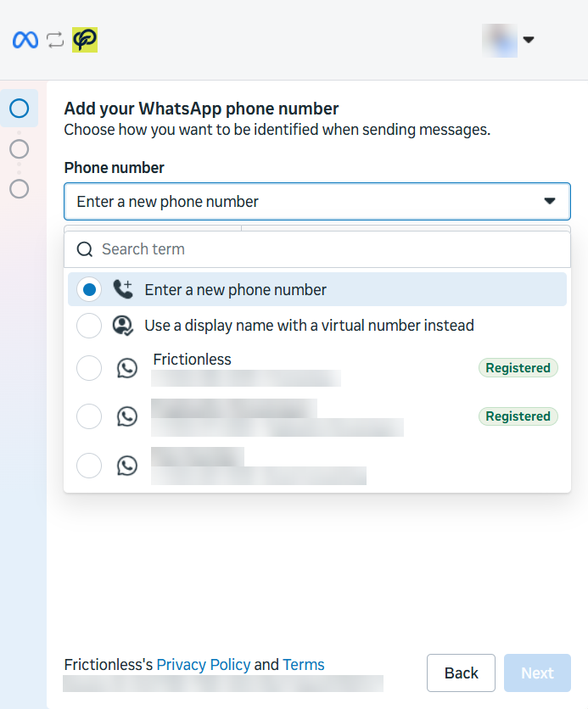Choose display name with virtual number radio

(89, 326)
